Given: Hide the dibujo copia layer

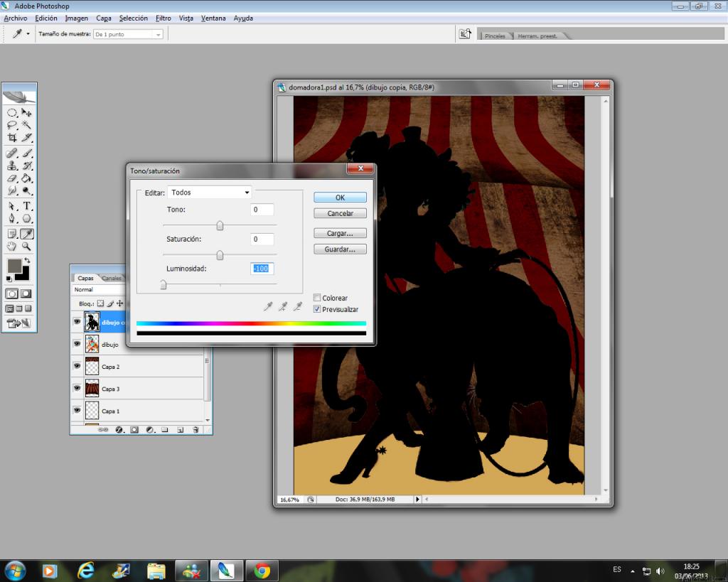Looking at the screenshot, I should click(77, 322).
